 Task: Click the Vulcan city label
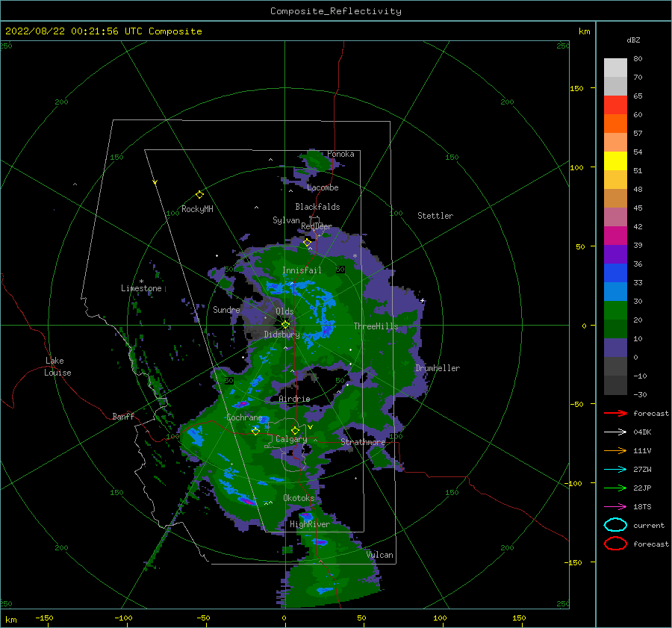[x=380, y=555]
